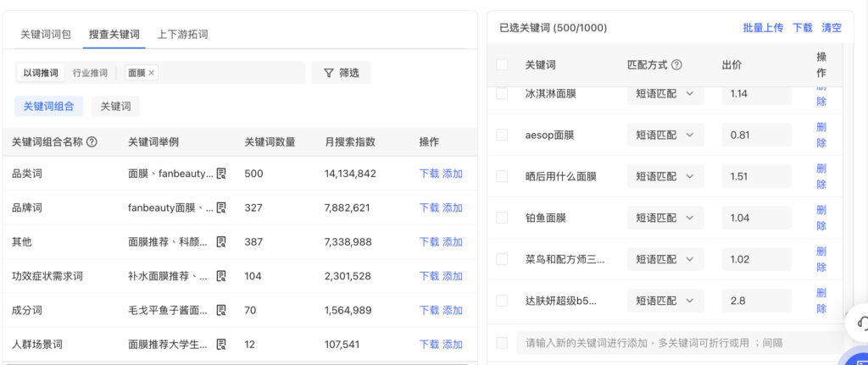Click 批量上传 link
Viewport: 868px width, 365px height.
click(763, 28)
